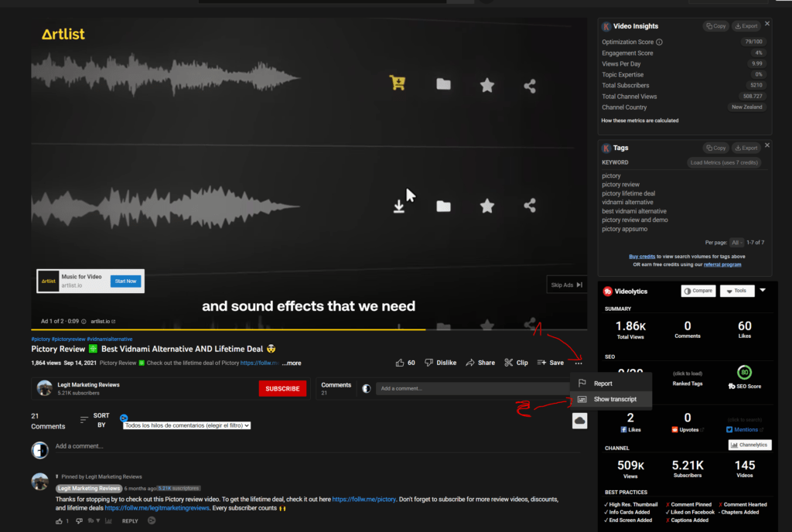
Task: Click the Facebook Likes icon in Videolytics
Action: coord(623,430)
